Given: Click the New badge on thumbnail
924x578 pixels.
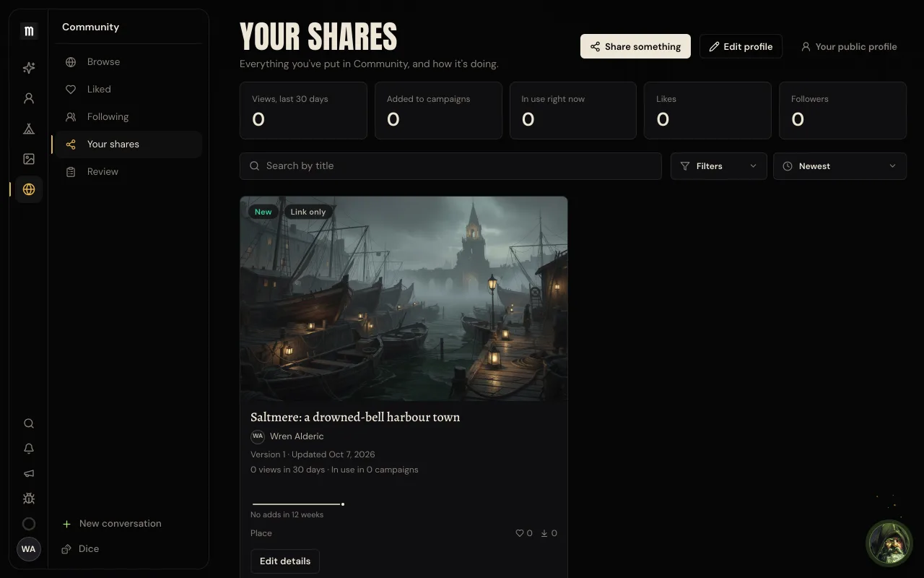Looking at the screenshot, I should tap(263, 212).
